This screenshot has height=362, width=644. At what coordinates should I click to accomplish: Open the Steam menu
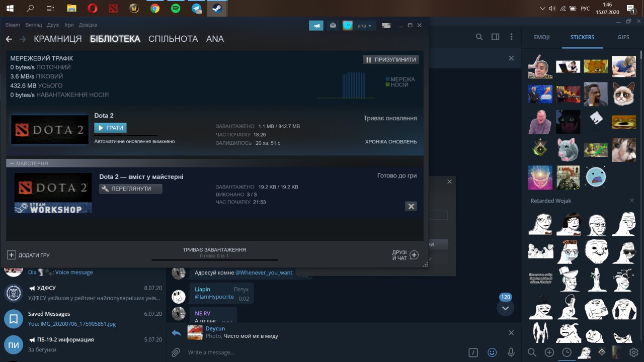point(13,25)
